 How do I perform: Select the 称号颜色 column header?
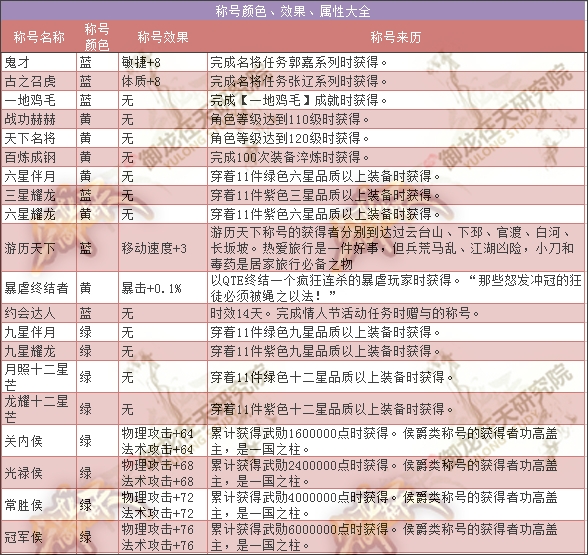point(97,37)
